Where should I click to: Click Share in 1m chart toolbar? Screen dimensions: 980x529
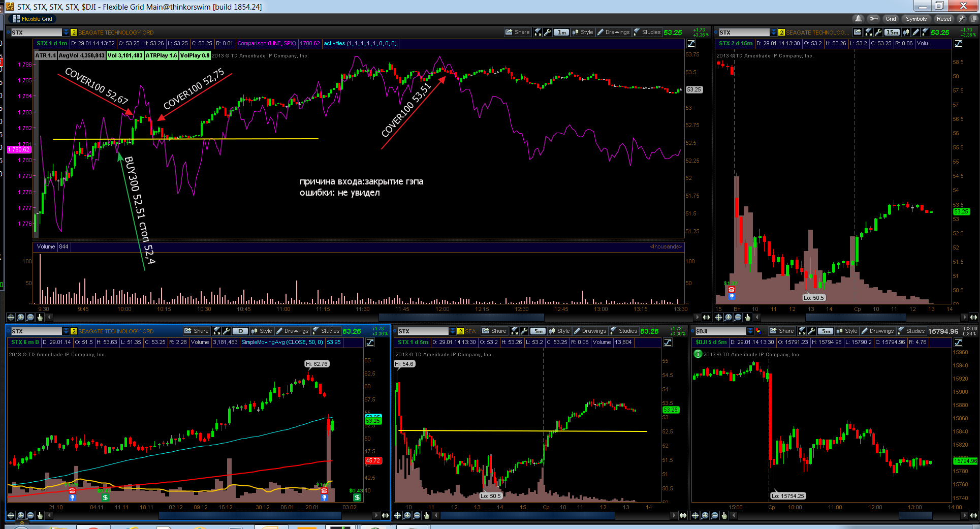coord(517,32)
